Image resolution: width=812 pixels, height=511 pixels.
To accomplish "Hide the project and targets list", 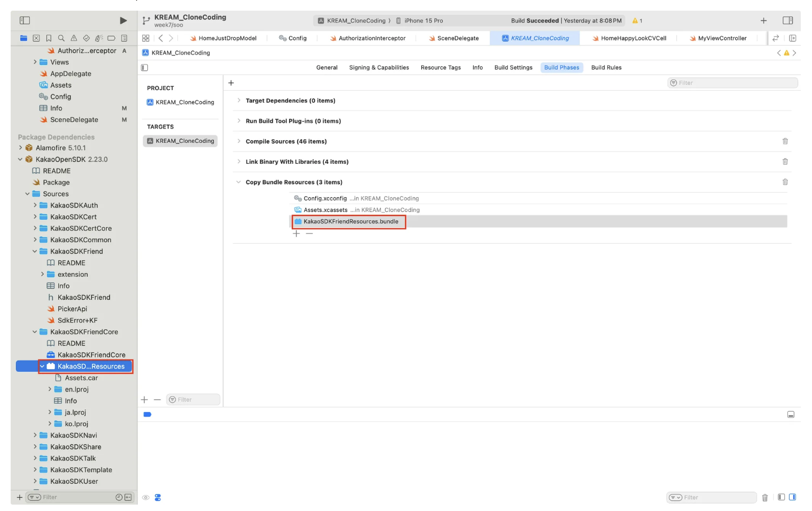I will tap(145, 68).
